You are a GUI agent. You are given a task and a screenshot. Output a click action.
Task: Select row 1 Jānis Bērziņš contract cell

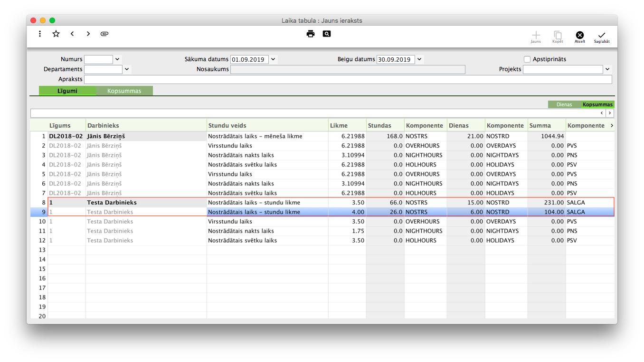[66, 136]
